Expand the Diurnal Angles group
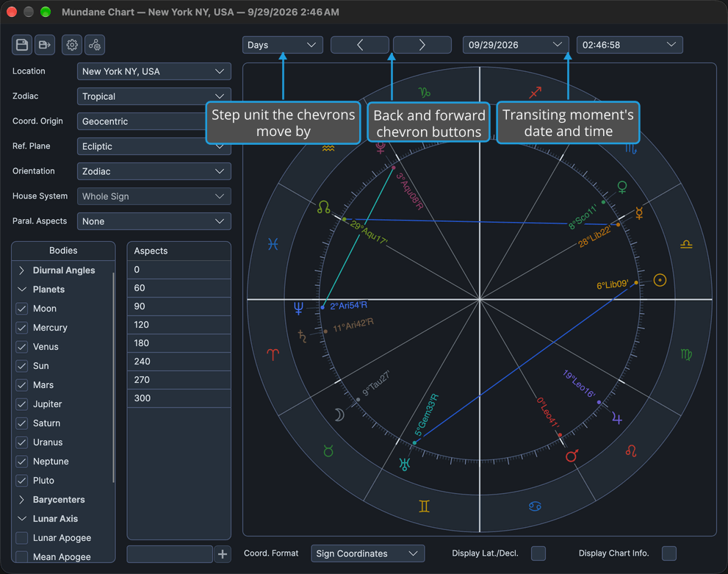This screenshot has width=728, height=574. (x=21, y=270)
